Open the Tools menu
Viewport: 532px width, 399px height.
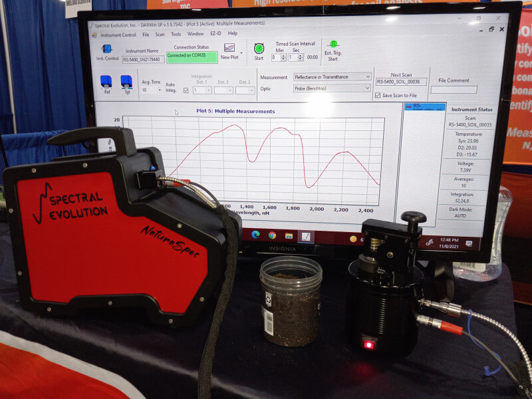coord(176,34)
